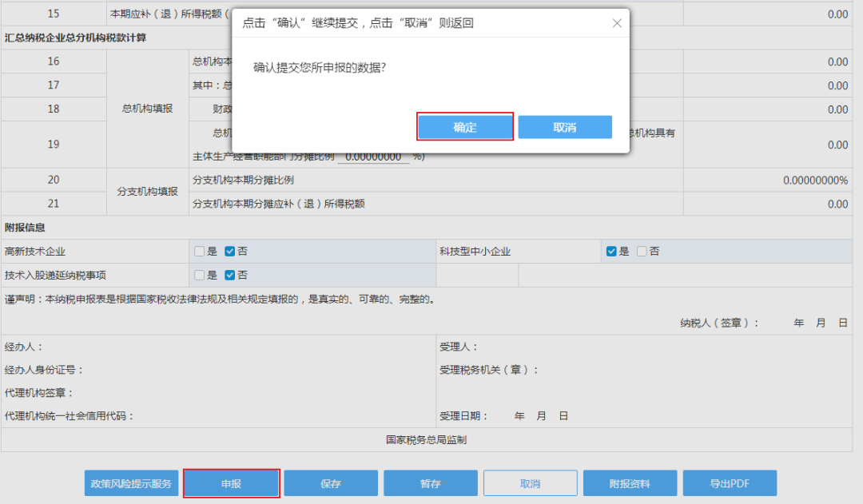Click 国家税务总局监制 footer text
The width and height of the screenshot is (863, 504).
(427, 439)
